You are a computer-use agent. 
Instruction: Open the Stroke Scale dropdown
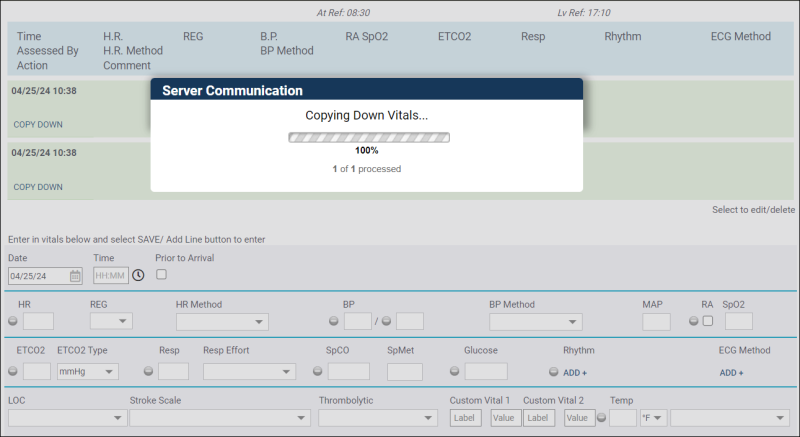(220, 418)
